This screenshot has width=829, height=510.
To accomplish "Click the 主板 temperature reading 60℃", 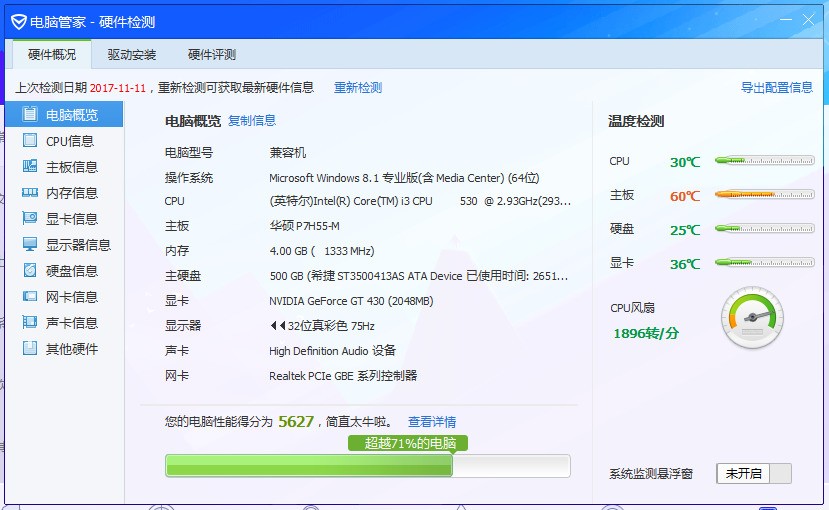I will click(685, 196).
